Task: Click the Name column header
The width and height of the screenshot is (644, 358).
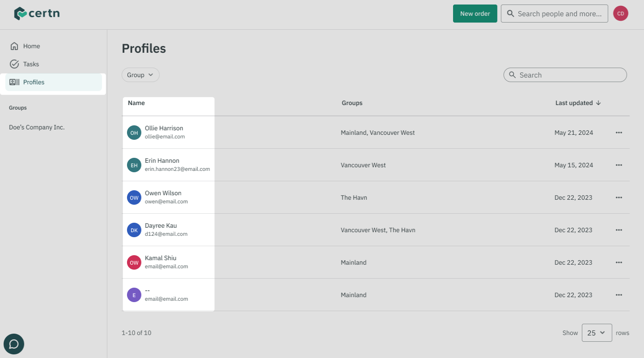Action: 136,103
